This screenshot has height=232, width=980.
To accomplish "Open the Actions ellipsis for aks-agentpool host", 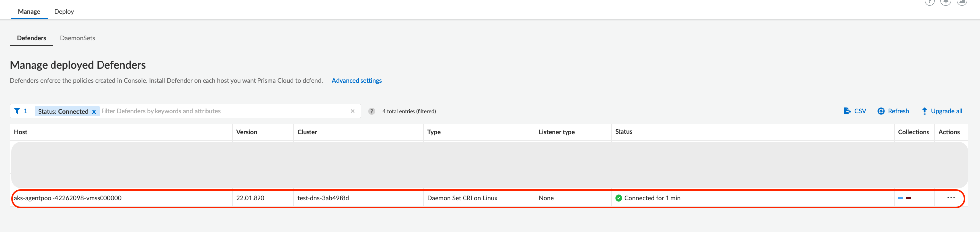I will pyautogui.click(x=951, y=198).
